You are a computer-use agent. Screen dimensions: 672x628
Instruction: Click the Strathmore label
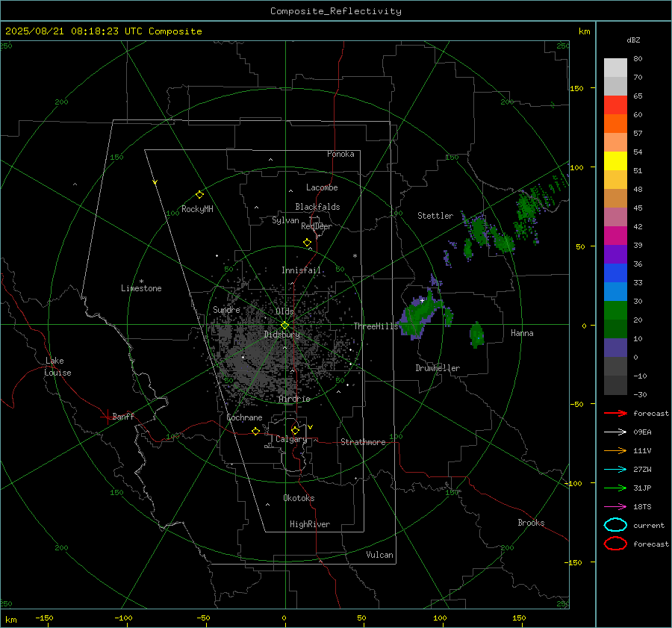point(363,442)
